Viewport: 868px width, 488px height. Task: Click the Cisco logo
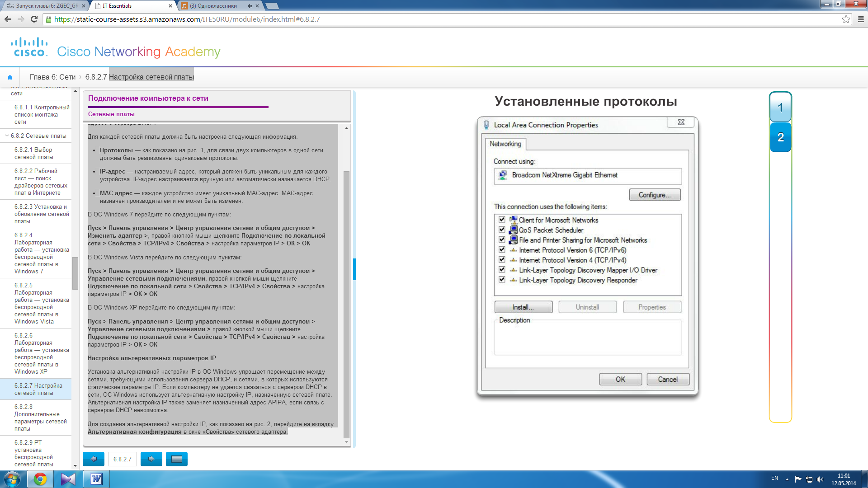pyautogui.click(x=29, y=47)
